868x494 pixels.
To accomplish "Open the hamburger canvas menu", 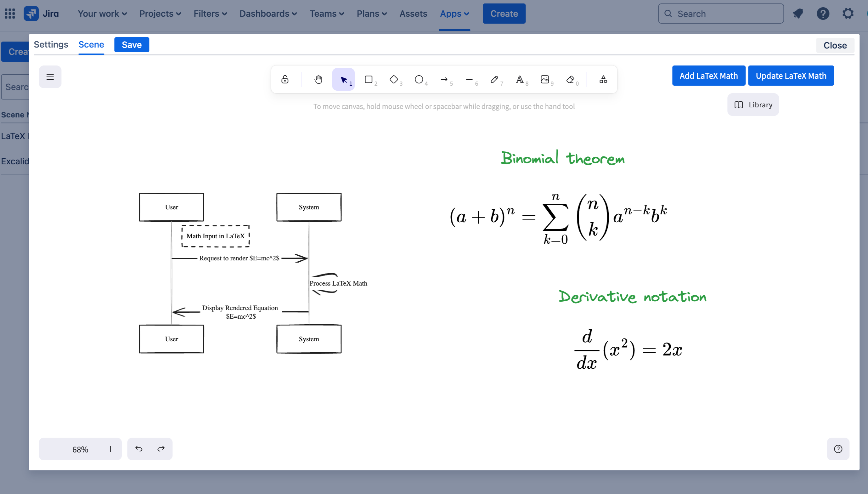I will pos(50,77).
